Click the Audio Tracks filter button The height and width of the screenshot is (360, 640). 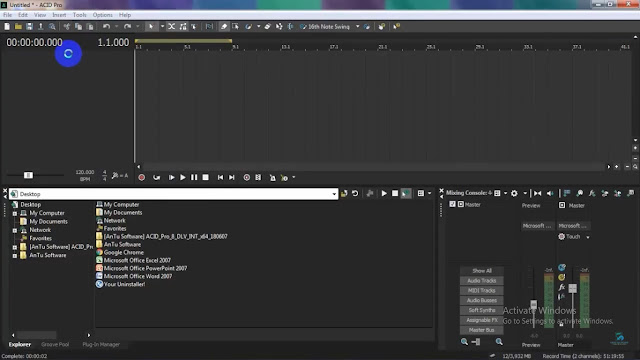coord(482,280)
